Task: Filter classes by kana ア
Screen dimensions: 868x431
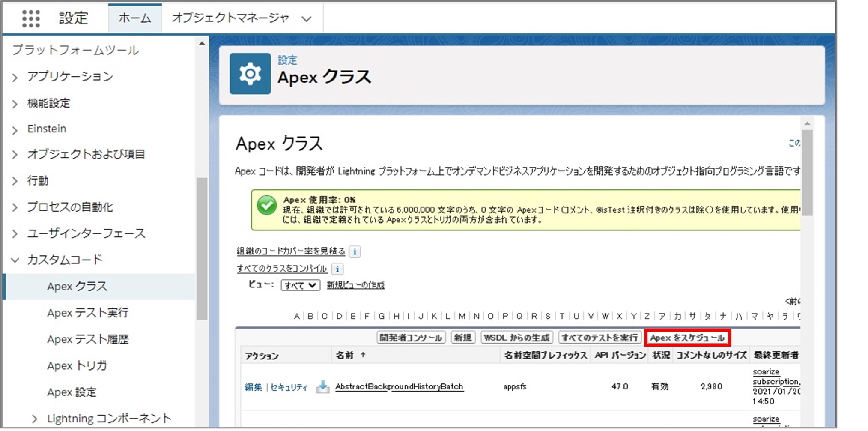Action: [x=662, y=316]
